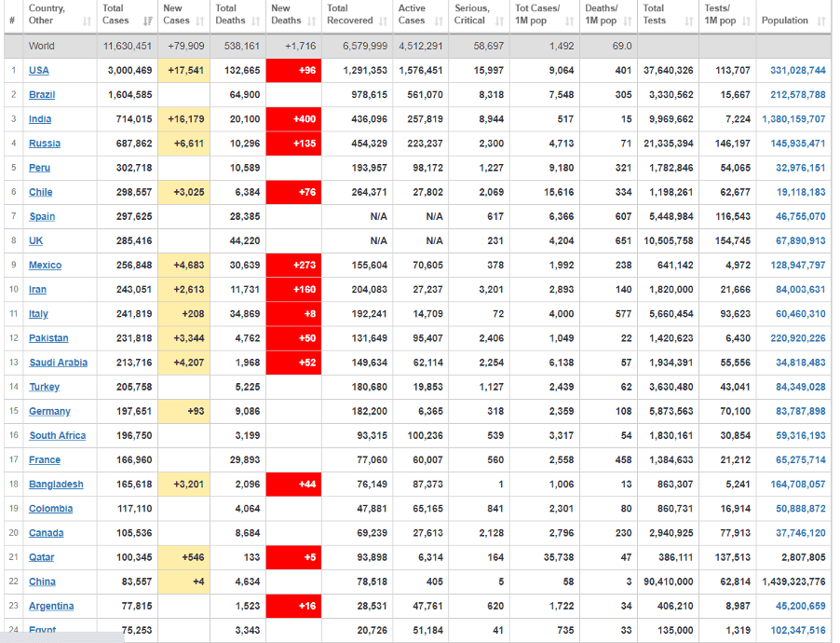Open UK population link 67,890,913

(800, 240)
